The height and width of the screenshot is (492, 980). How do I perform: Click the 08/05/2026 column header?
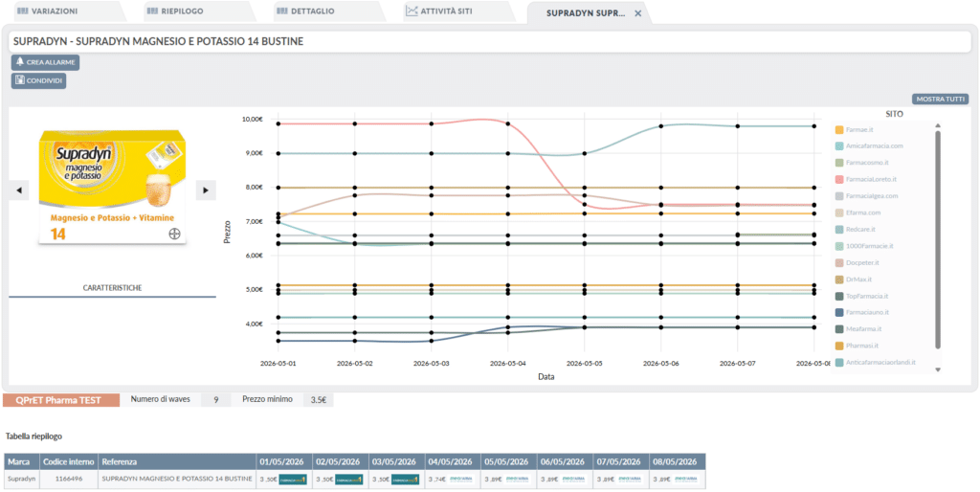tap(677, 462)
